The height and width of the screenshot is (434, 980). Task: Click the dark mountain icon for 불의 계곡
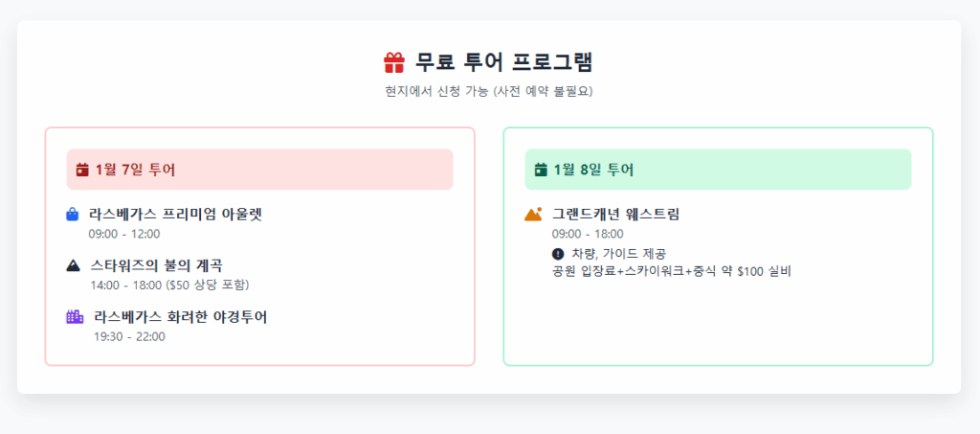tap(73, 265)
